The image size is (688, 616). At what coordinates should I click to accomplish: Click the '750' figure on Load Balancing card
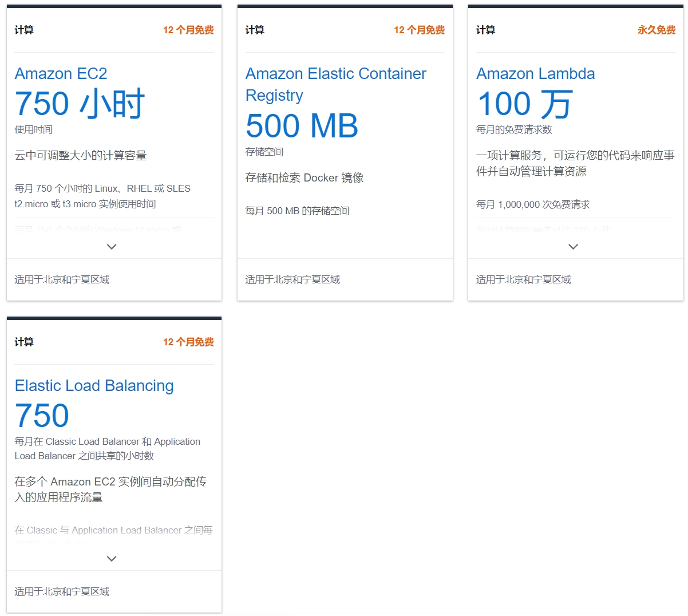click(42, 416)
